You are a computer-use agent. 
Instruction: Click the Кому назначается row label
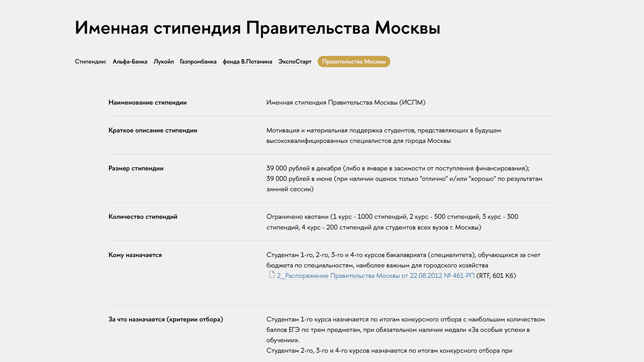click(x=135, y=255)
